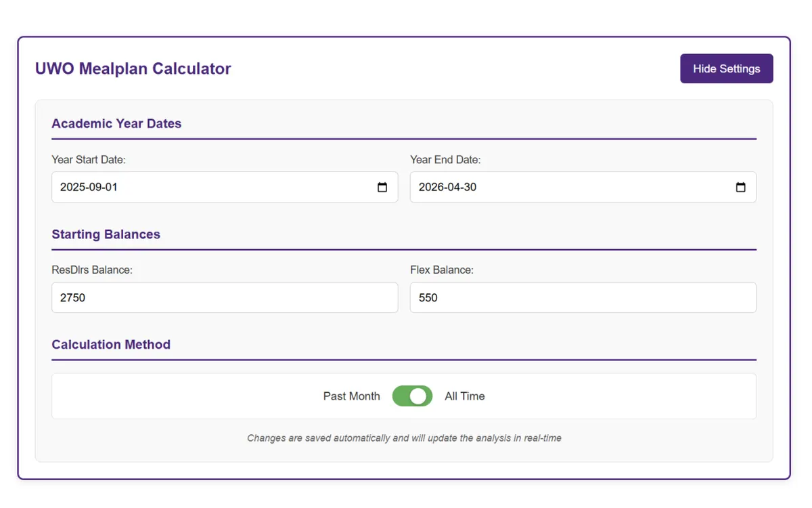The width and height of the screenshot is (812, 508).
Task: Click the ResDlrs Balance label
Action: (x=92, y=270)
